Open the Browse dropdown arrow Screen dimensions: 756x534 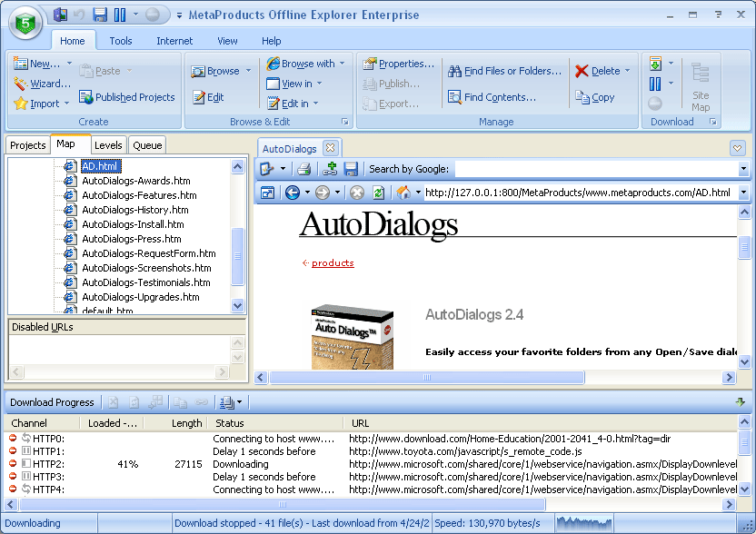248,71
